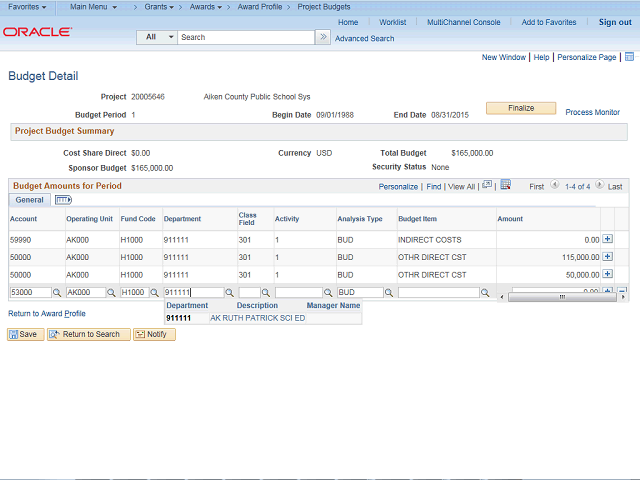Click the Fund Code lookup magnifier

pyautogui.click(x=153, y=293)
